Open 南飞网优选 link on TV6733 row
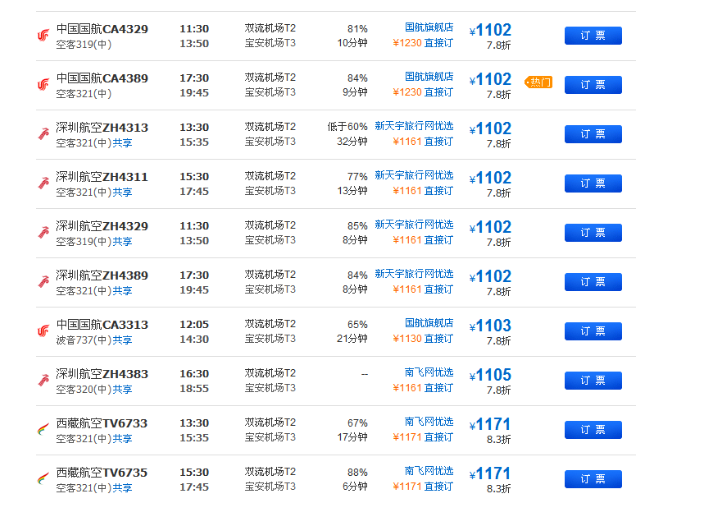The width and height of the screenshot is (701, 507). tap(429, 422)
